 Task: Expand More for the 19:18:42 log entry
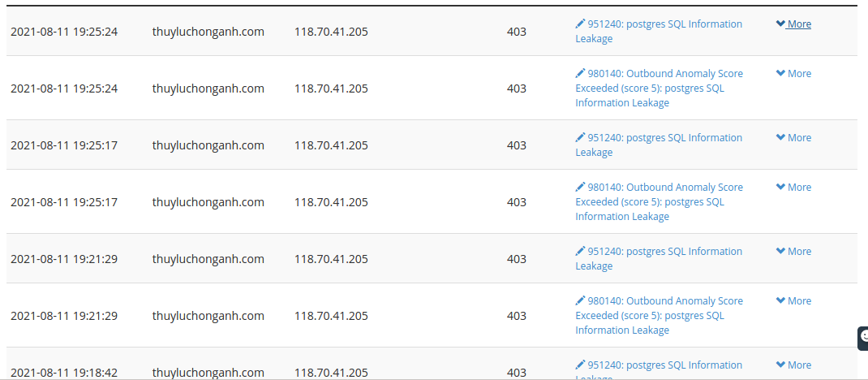click(x=793, y=365)
